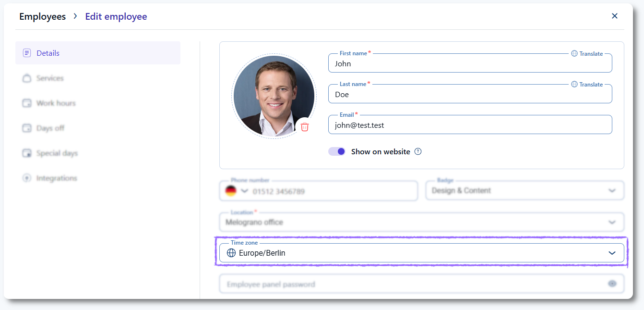This screenshot has width=644, height=310.
Task: Expand the Time zone dropdown
Action: [612, 253]
